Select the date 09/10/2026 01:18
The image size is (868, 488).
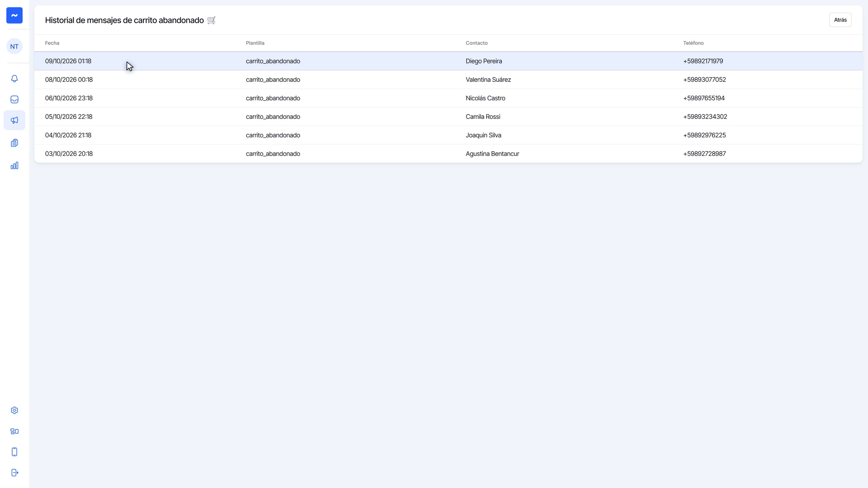click(x=68, y=61)
